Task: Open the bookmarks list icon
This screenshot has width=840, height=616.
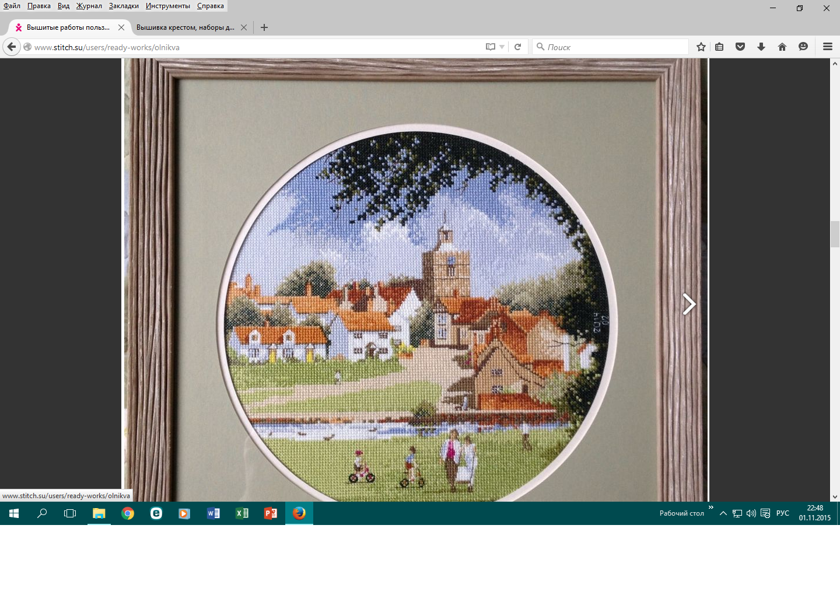Action: (x=719, y=47)
